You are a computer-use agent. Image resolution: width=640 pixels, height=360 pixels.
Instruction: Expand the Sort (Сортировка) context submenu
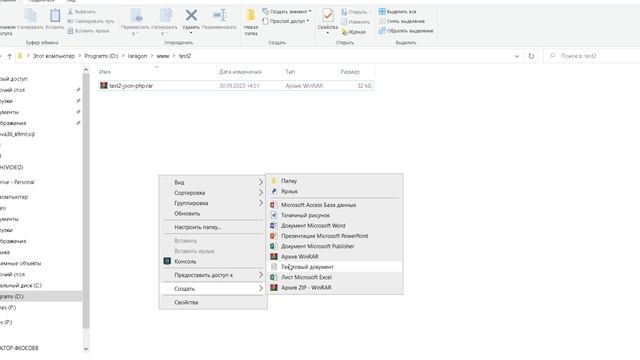213,193
